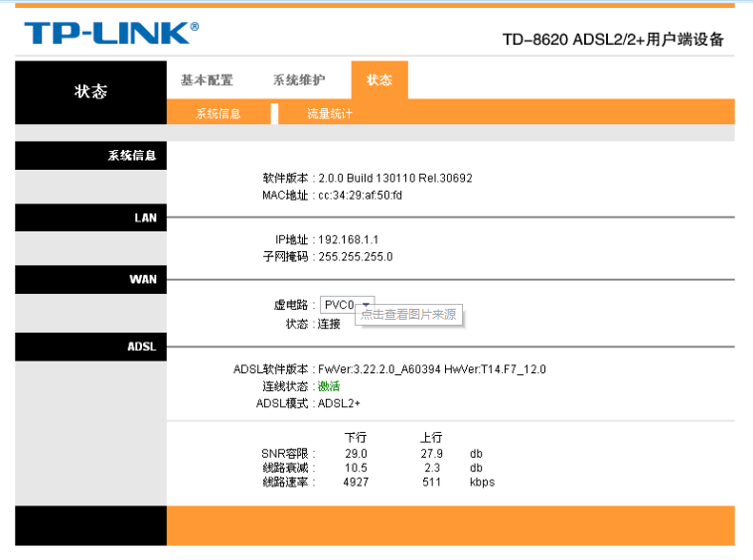Click the downstream line rate 4927

[356, 483]
